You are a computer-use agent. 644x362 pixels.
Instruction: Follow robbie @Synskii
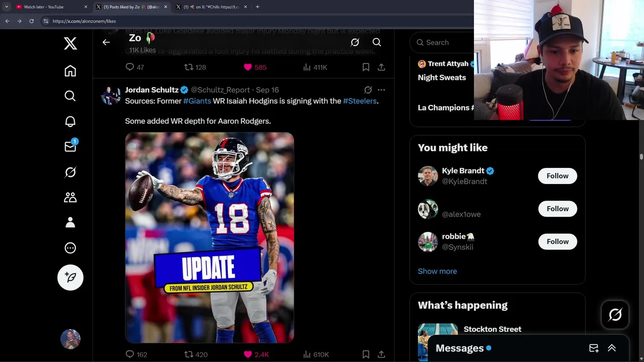click(557, 241)
